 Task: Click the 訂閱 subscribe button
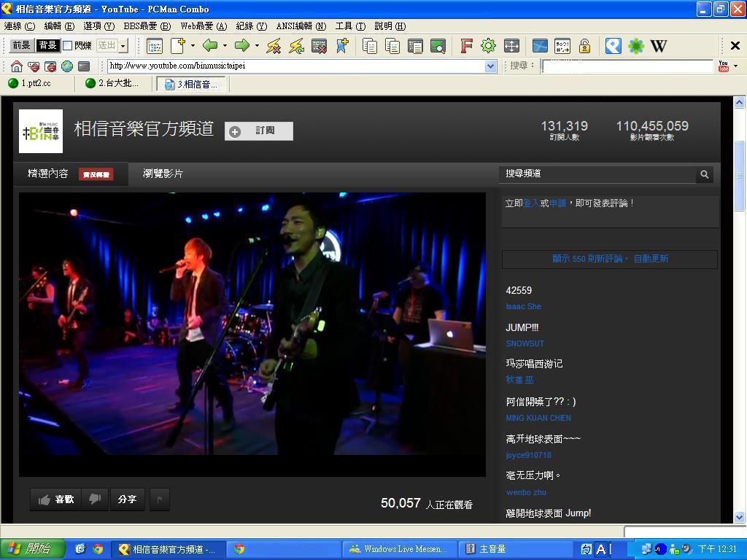point(259,131)
